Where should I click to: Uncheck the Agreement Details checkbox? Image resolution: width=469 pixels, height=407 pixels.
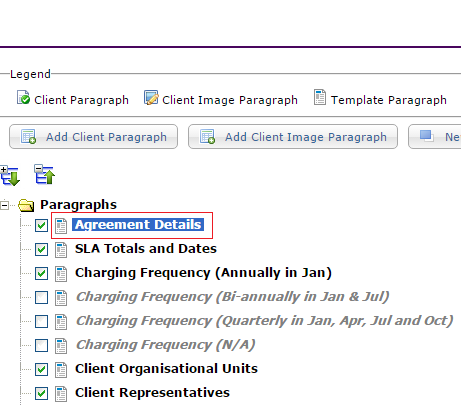(41, 226)
